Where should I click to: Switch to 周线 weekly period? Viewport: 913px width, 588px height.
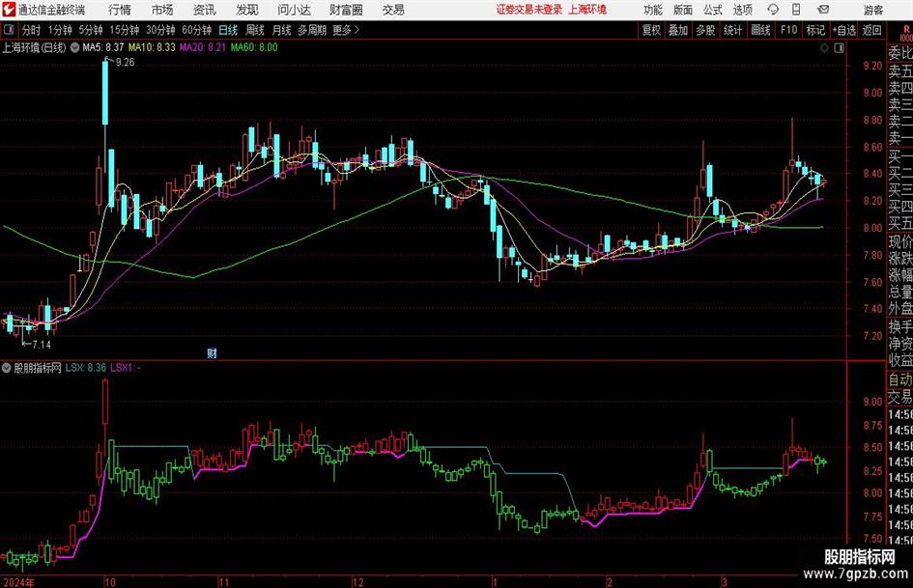255,30
